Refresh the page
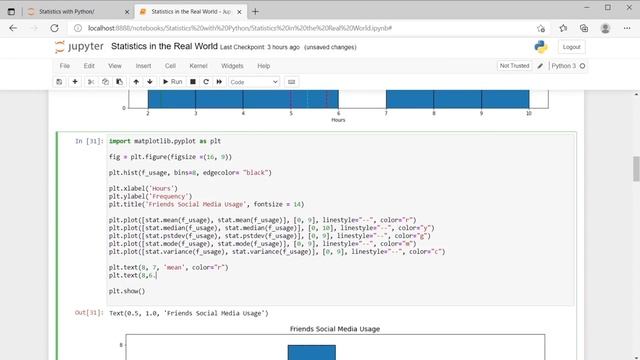 tap(54, 28)
